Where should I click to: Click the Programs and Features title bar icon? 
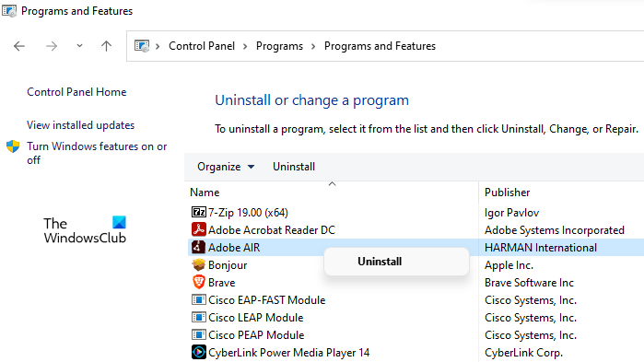pyautogui.click(x=9, y=11)
